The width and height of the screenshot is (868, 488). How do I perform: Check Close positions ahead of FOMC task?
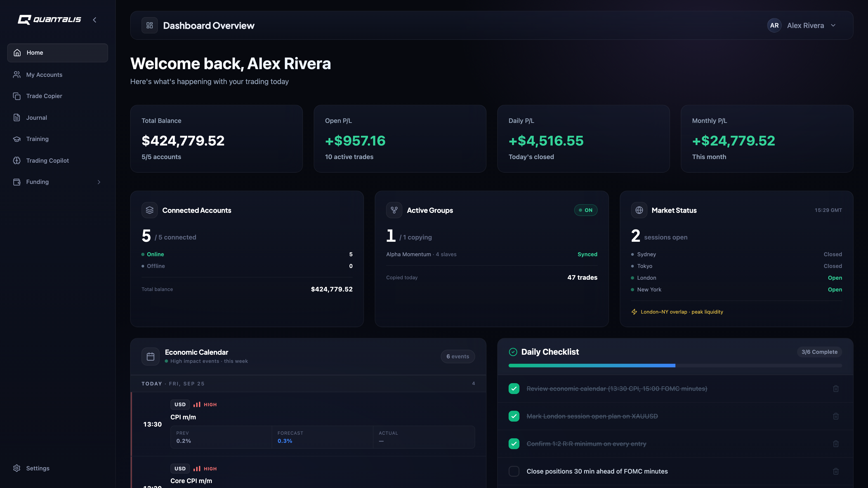click(x=514, y=471)
